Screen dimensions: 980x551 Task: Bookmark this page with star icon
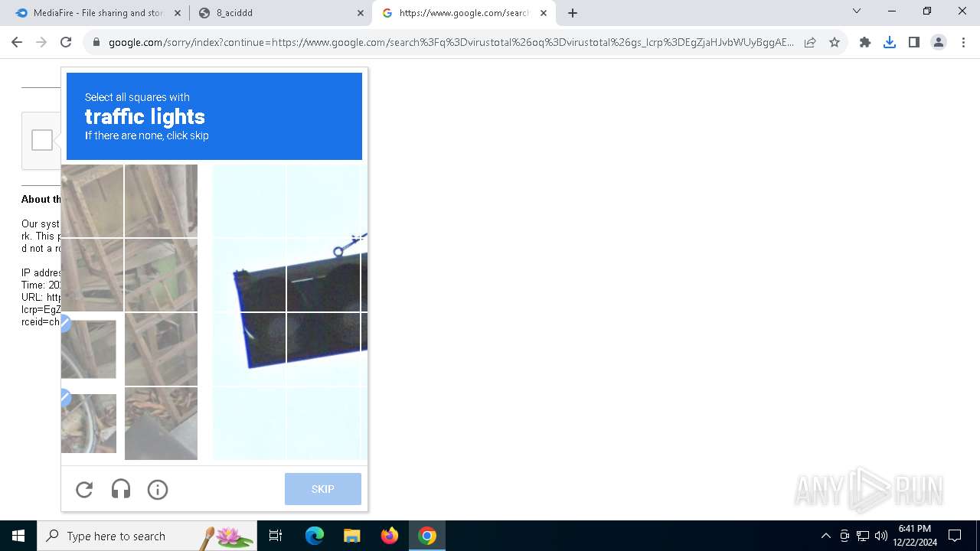click(x=835, y=42)
